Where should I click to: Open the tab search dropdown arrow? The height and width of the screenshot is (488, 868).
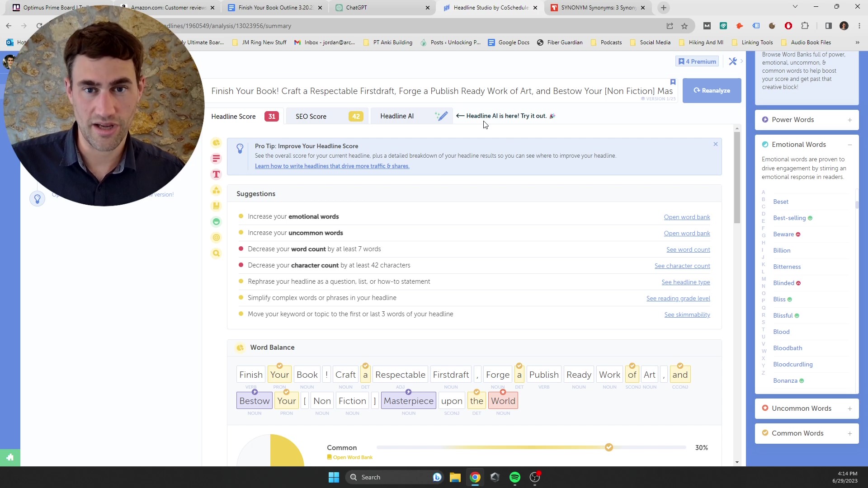(x=795, y=7)
